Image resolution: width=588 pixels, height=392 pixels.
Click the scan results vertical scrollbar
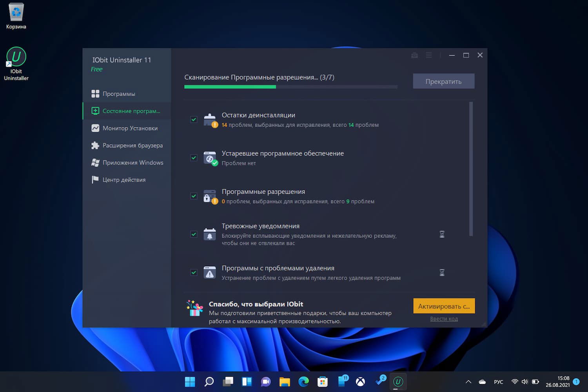coord(471,169)
